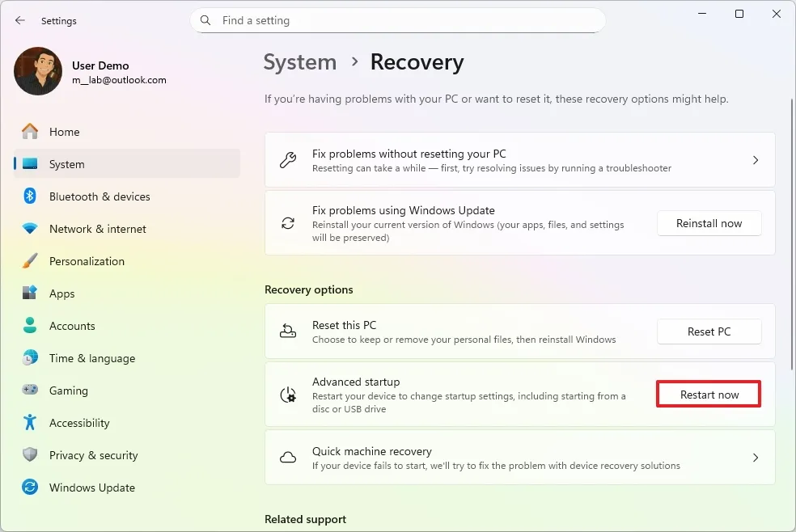Screen dimensions: 796x532
Task: Open Time & language settings
Action: coord(91,358)
